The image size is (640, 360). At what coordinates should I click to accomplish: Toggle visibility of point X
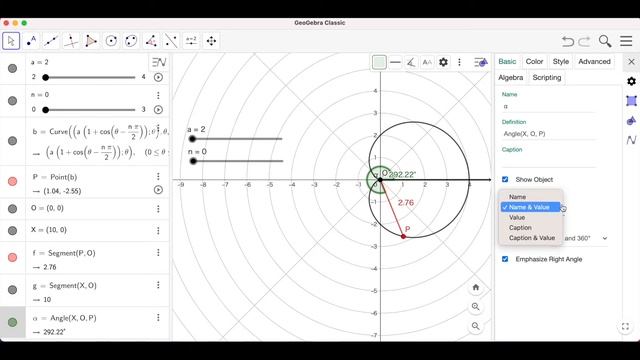13,230
